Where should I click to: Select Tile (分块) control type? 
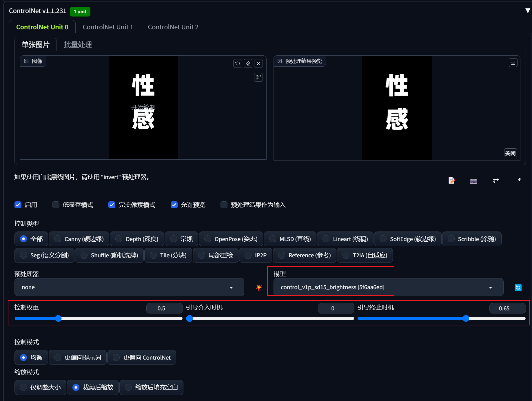[168, 255]
